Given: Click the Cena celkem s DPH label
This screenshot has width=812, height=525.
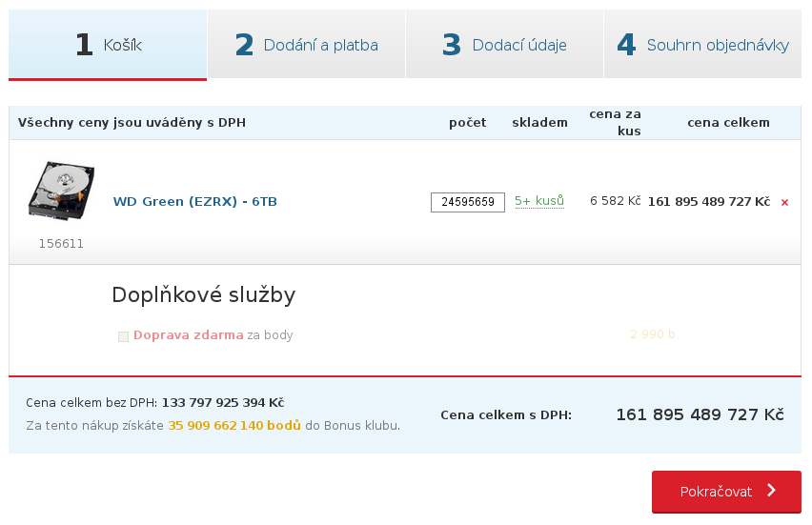Looking at the screenshot, I should point(506,414).
